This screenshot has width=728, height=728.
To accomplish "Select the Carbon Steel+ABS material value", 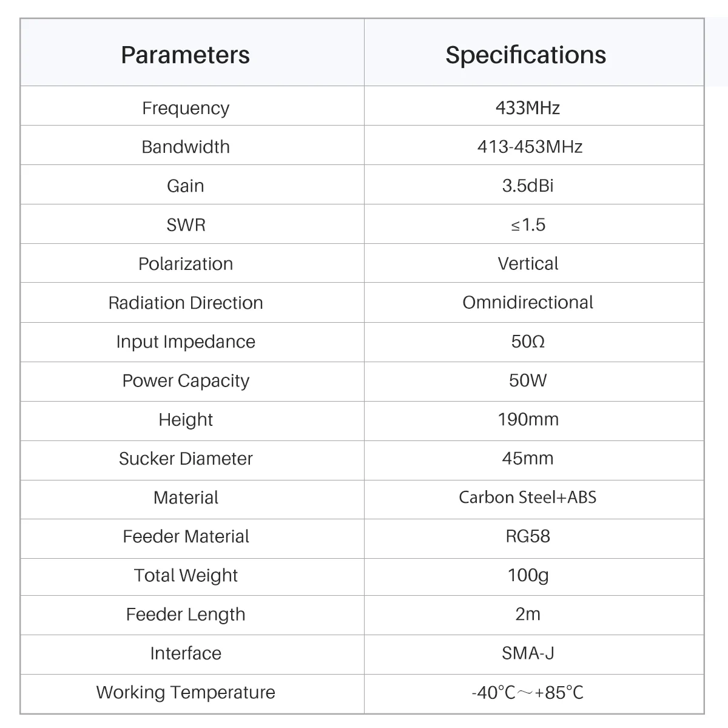I will 528,497.
